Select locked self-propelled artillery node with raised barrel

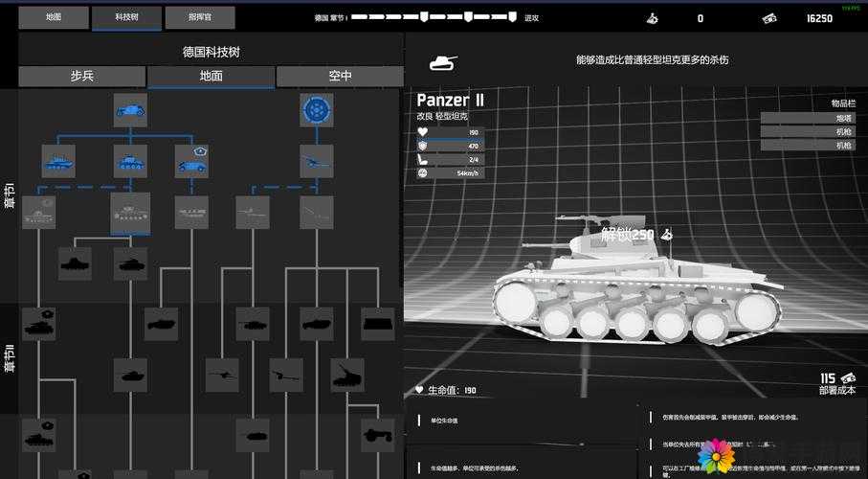[x=347, y=375]
